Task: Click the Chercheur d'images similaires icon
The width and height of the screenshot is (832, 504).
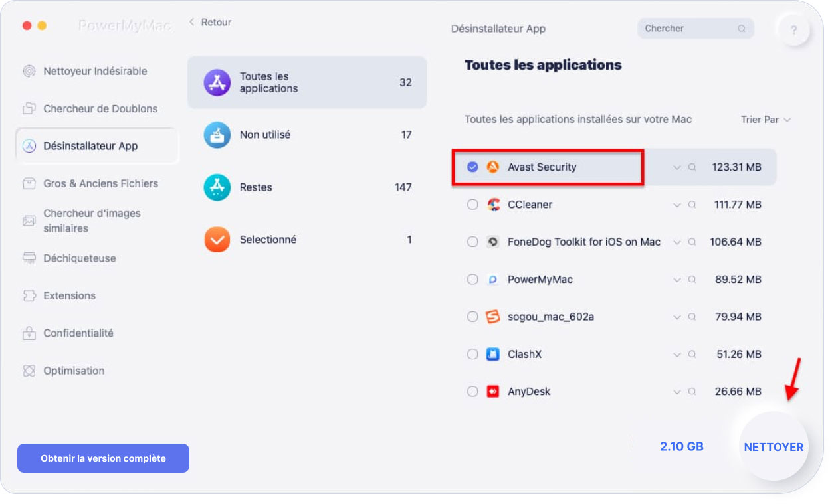Action: click(x=29, y=220)
